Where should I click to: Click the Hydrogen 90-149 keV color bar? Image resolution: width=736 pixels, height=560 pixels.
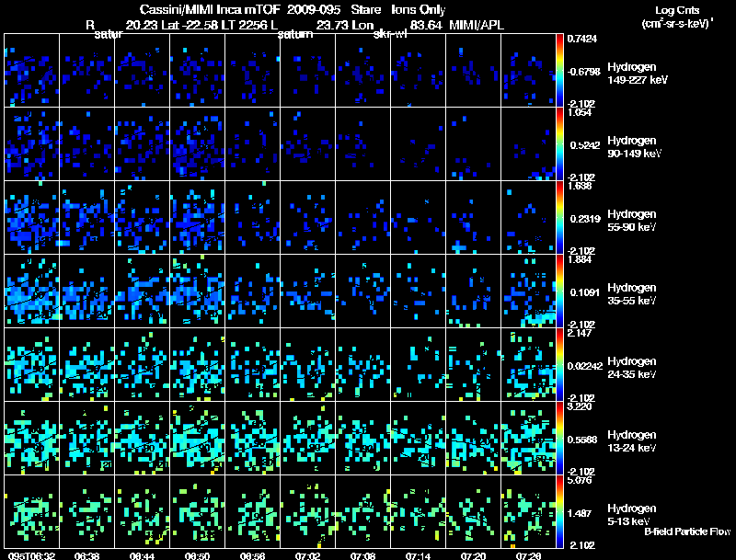point(560,143)
